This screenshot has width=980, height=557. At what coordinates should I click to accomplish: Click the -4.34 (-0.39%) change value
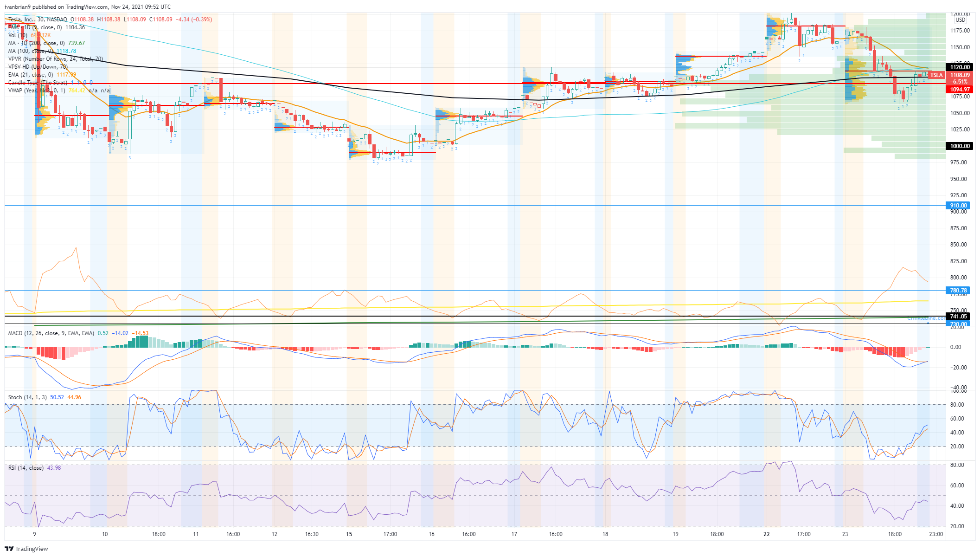194,19
